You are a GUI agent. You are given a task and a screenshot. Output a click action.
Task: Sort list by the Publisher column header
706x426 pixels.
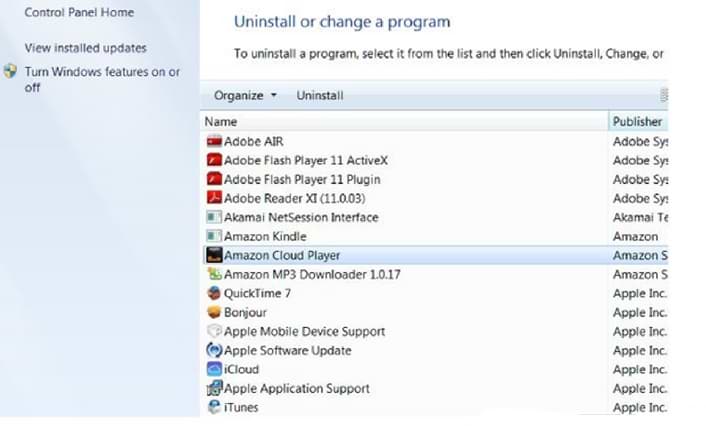point(638,122)
